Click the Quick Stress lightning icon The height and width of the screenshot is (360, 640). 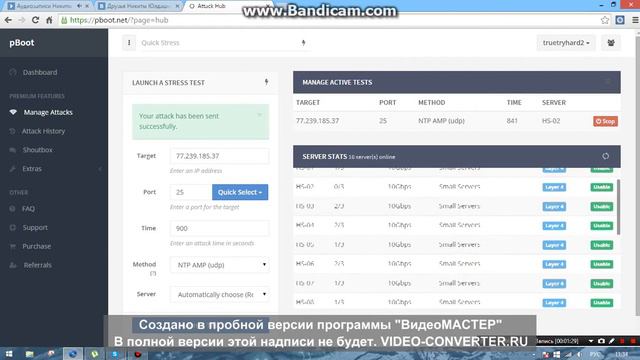point(303,42)
